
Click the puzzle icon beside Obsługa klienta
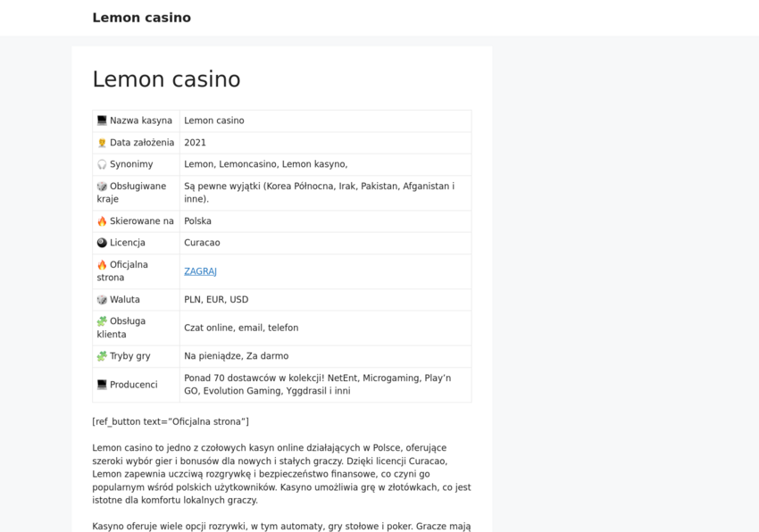(102, 321)
